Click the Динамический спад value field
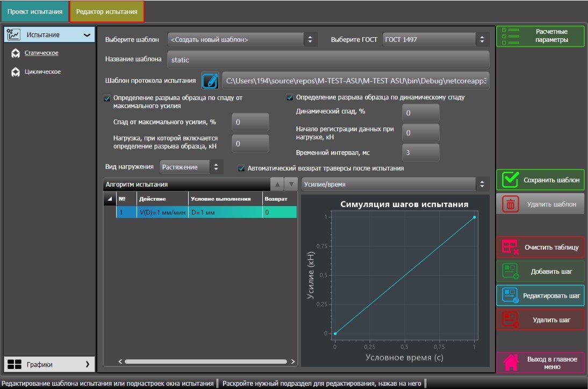 coord(420,113)
